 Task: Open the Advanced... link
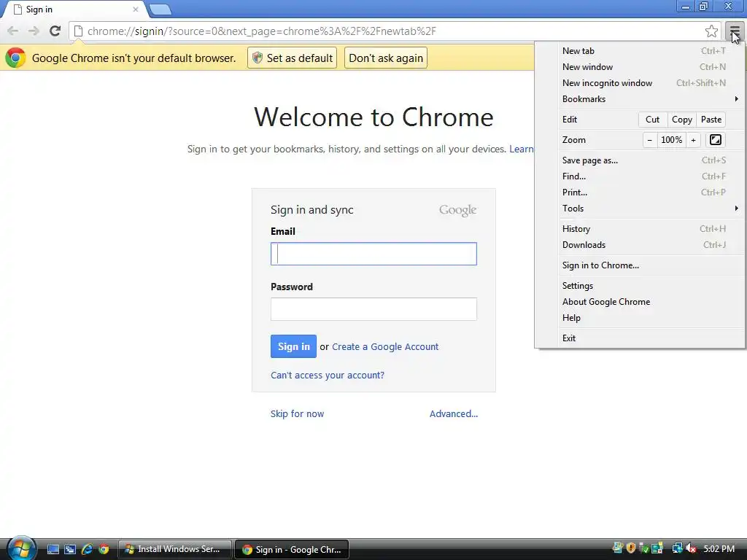454,414
